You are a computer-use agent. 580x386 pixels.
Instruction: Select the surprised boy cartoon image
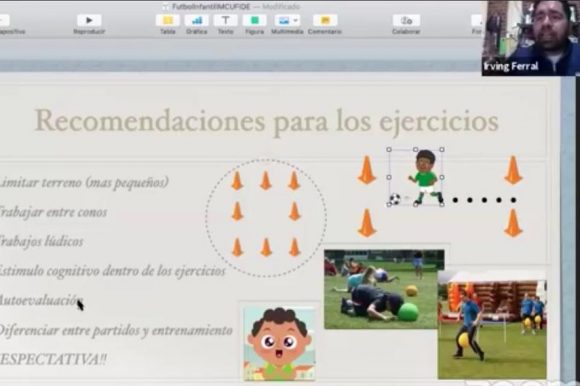pos(280,344)
